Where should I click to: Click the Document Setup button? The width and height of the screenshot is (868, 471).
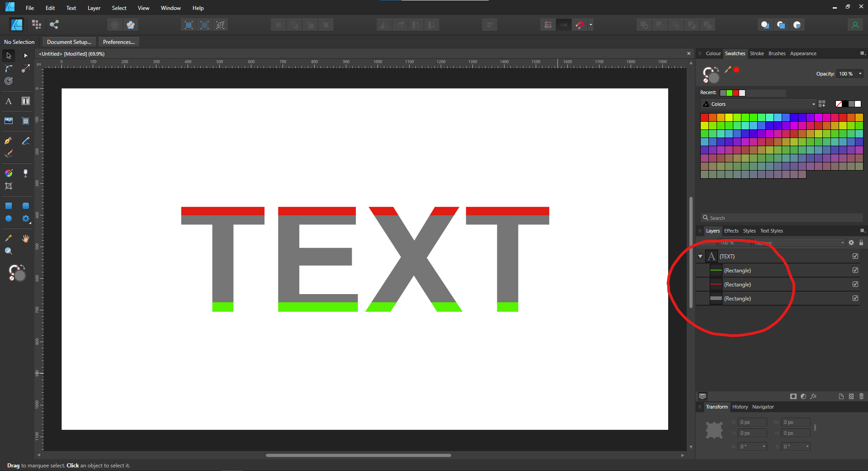[69, 42]
